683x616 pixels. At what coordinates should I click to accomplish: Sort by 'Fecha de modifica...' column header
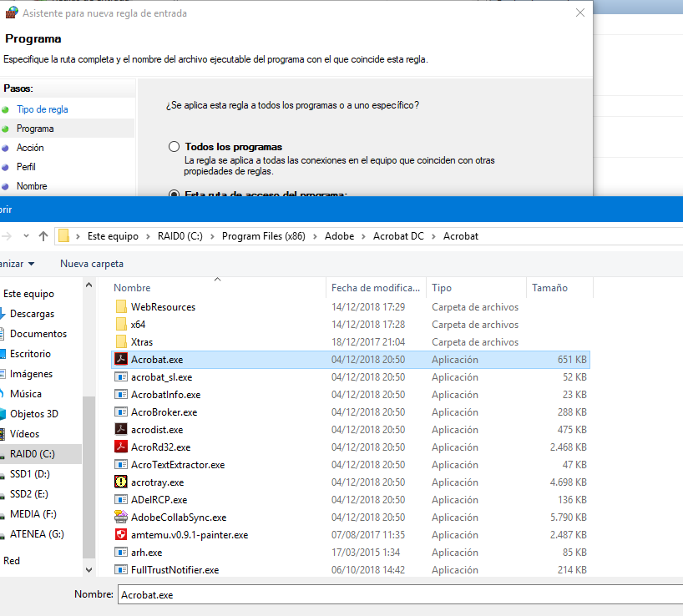pos(376,288)
